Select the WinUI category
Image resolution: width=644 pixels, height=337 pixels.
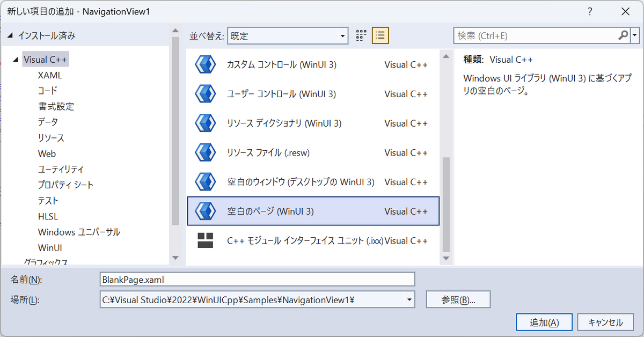[50, 248]
